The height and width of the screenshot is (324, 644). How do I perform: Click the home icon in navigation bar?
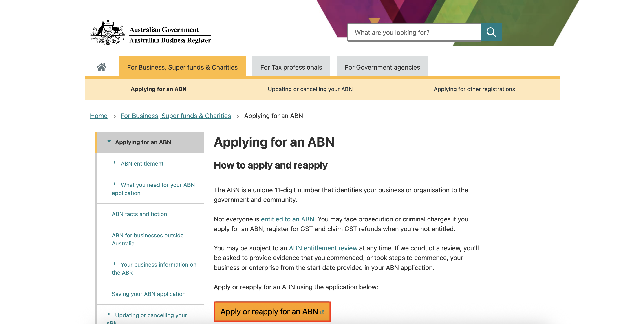tap(101, 67)
